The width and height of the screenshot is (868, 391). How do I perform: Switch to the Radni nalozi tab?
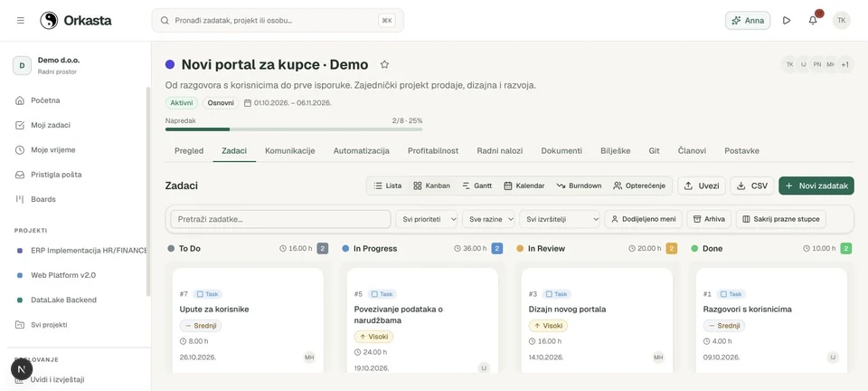(500, 150)
